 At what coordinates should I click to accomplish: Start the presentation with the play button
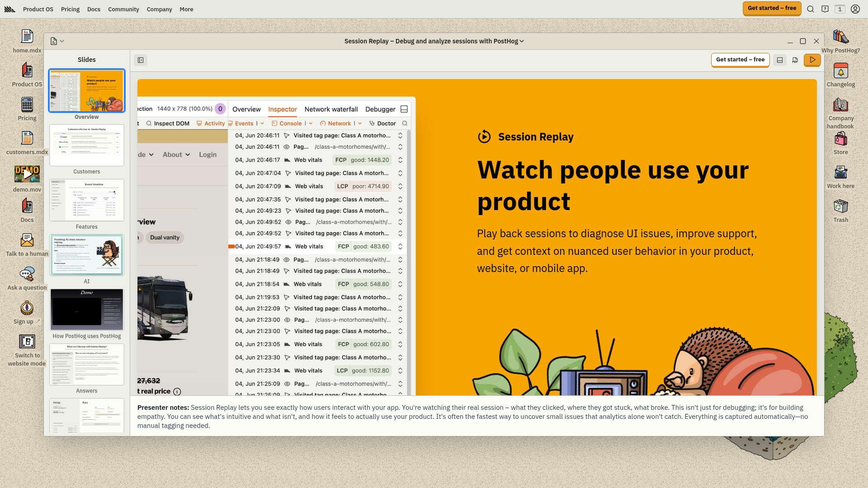coord(812,60)
